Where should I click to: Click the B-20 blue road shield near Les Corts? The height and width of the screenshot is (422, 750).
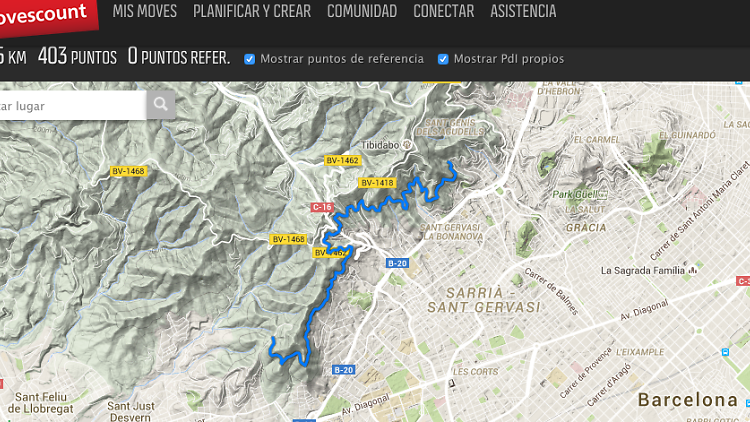[x=343, y=370]
